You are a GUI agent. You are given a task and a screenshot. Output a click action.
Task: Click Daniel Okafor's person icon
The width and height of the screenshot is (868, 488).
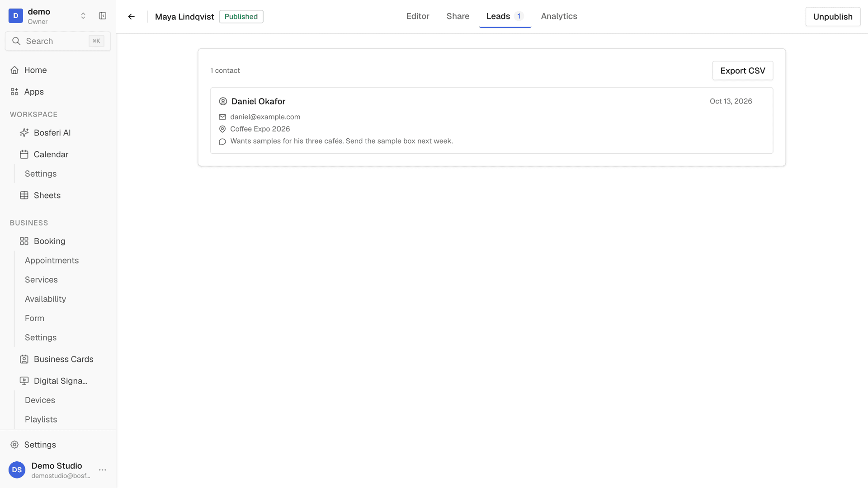tap(223, 101)
